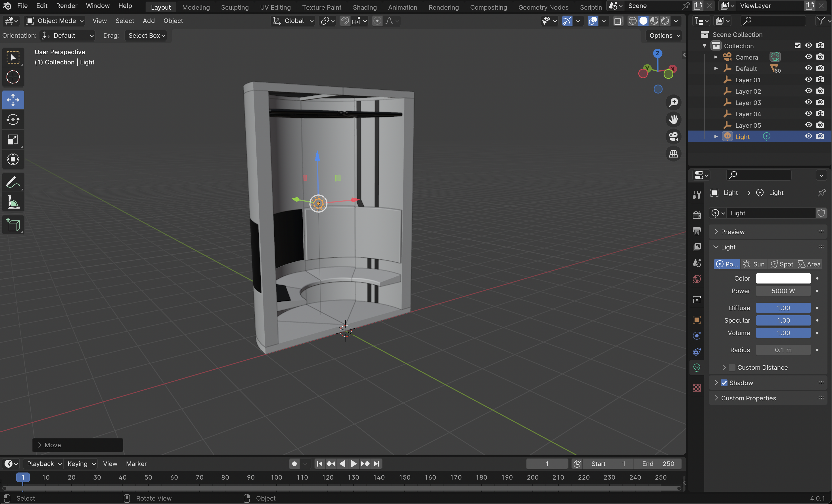This screenshot has width=832, height=504.
Task: Open the Render menu
Action: tap(66, 6)
